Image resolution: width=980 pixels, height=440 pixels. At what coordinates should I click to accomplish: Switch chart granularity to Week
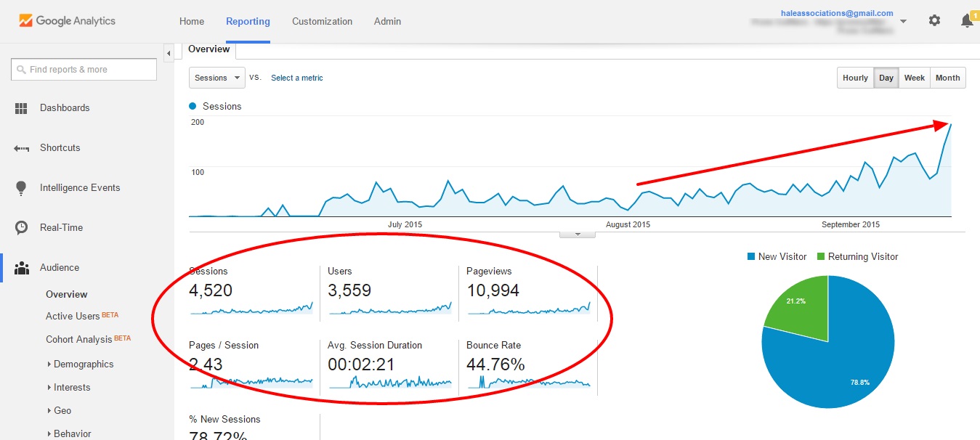pos(914,78)
